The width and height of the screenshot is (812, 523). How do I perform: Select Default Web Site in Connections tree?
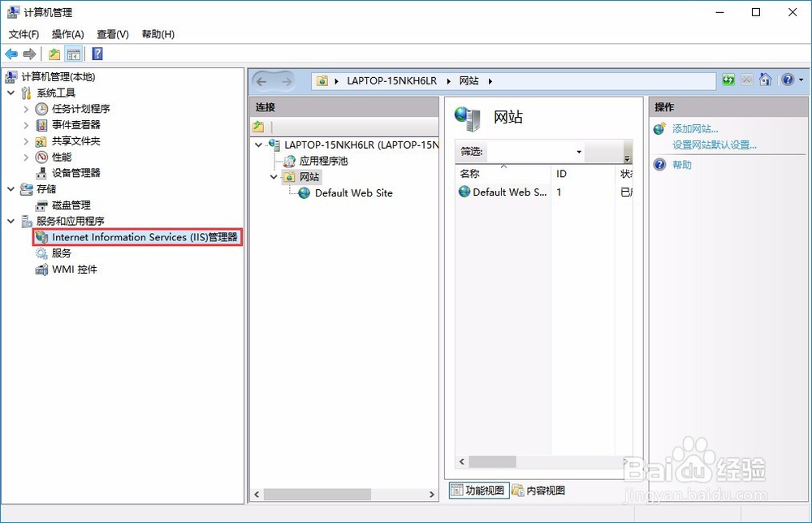pos(354,193)
